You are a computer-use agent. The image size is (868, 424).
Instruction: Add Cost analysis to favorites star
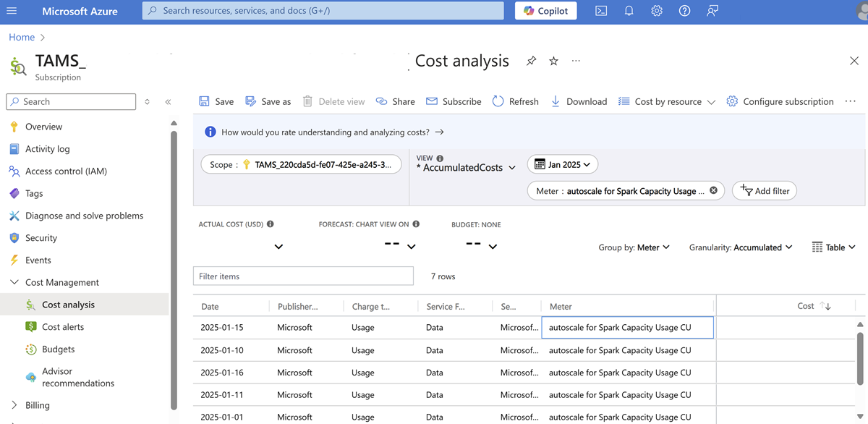(553, 62)
